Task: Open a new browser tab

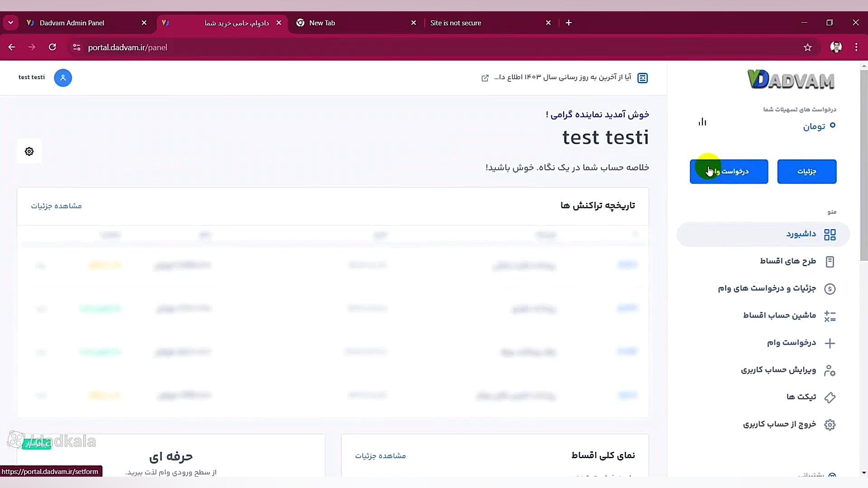Action: (569, 23)
